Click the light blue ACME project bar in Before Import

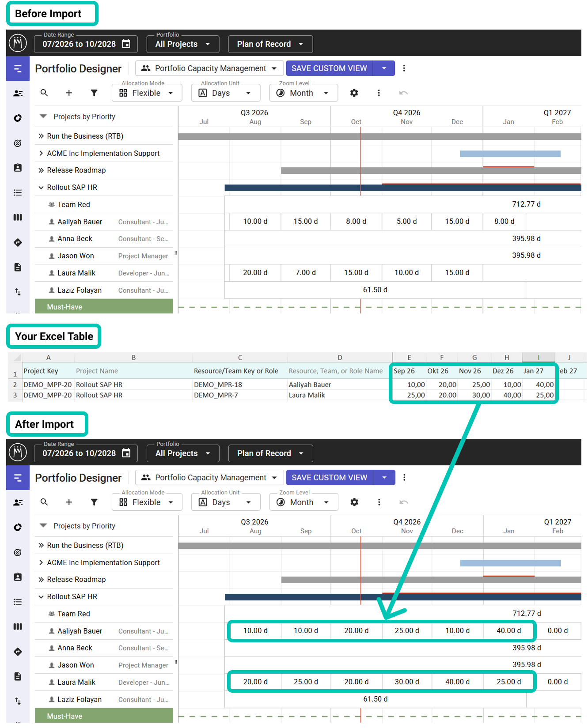[x=510, y=154]
